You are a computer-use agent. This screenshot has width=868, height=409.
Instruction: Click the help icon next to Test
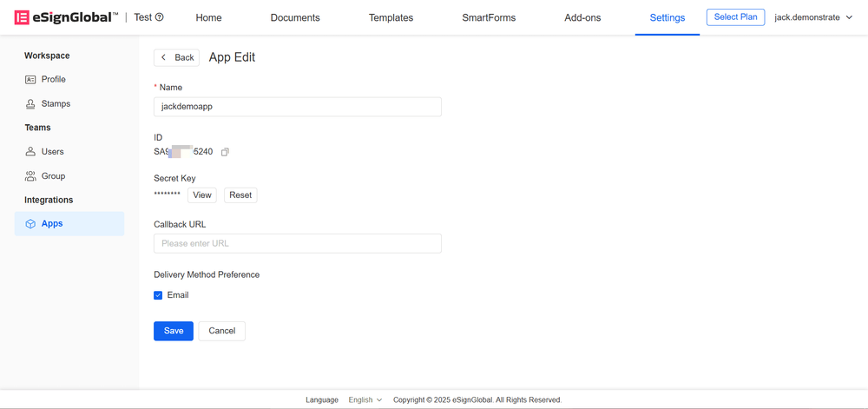click(x=160, y=17)
